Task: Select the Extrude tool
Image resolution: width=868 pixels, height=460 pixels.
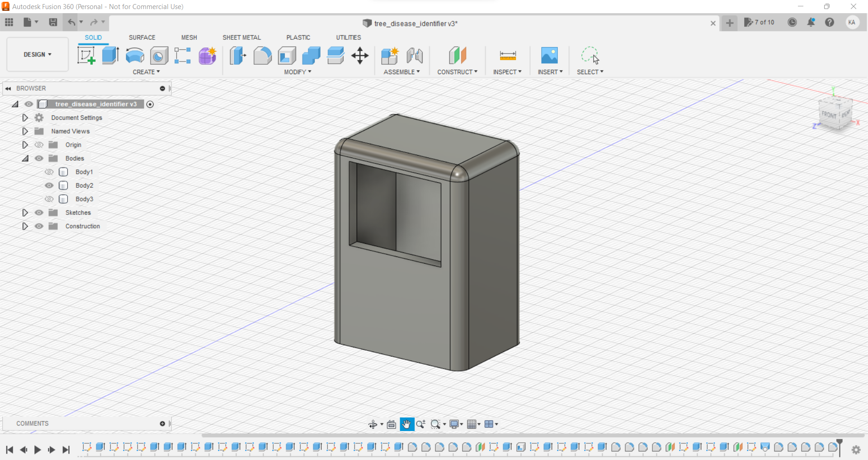Action: 110,56
